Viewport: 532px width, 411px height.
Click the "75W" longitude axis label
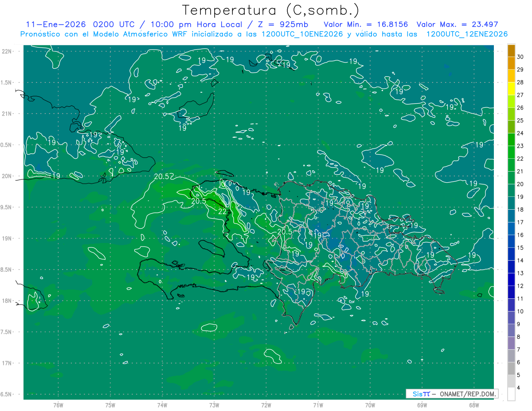click(x=110, y=405)
